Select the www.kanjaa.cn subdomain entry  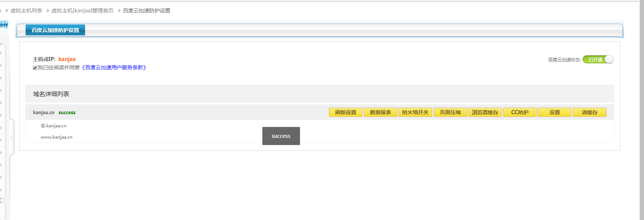click(x=56, y=137)
